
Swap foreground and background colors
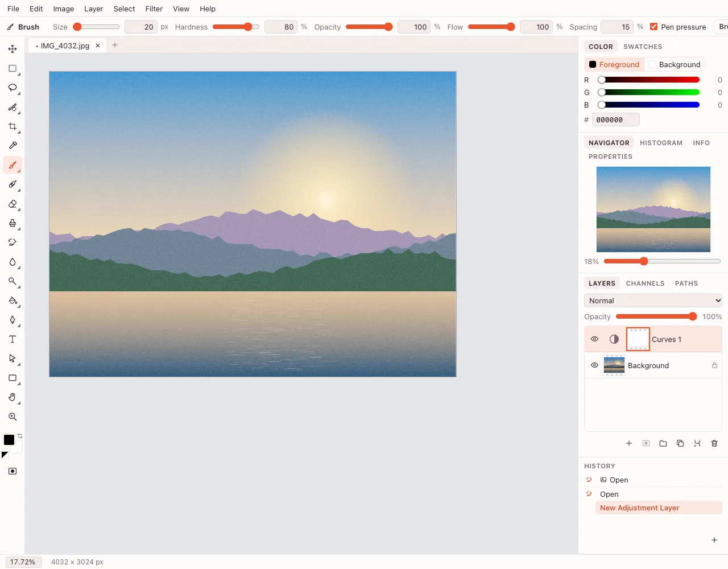pyautogui.click(x=20, y=436)
